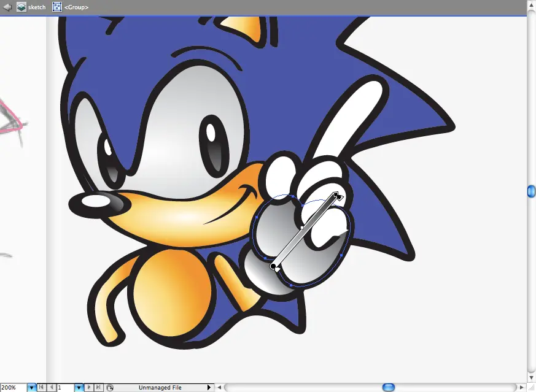This screenshot has height=392, width=536.
Task: Click the artboard number field showing 1
Action: pyautogui.click(x=65, y=388)
